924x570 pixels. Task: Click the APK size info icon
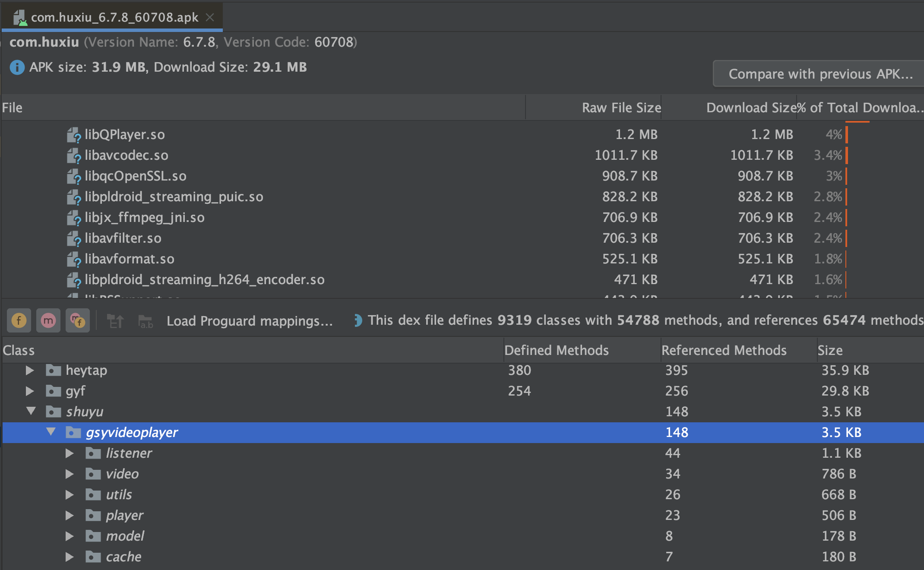[17, 67]
